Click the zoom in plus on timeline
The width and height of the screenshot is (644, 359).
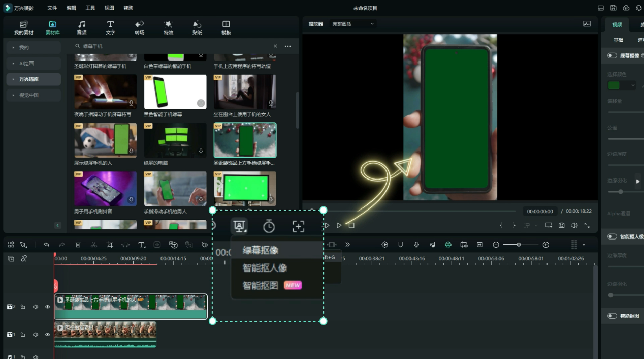[x=546, y=245]
